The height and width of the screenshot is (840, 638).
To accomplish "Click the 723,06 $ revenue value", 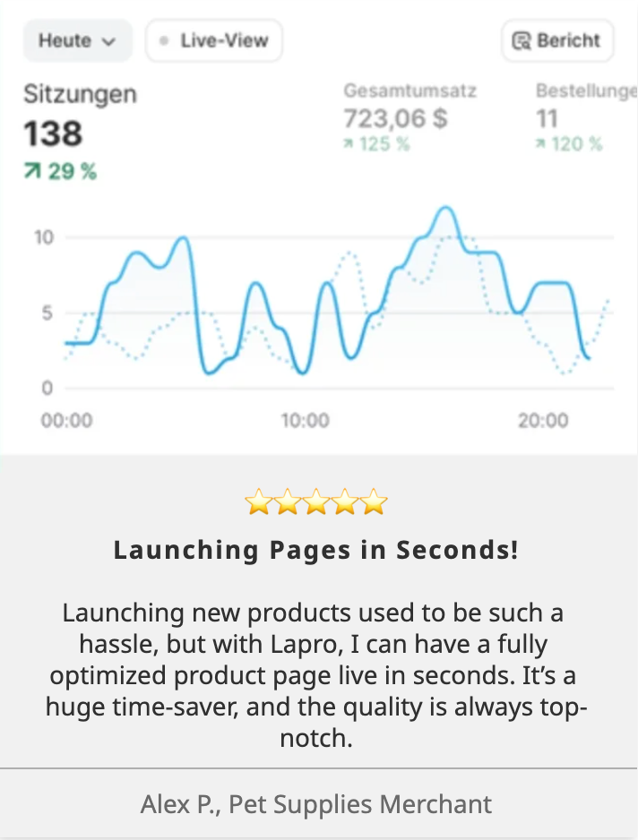I will (395, 118).
